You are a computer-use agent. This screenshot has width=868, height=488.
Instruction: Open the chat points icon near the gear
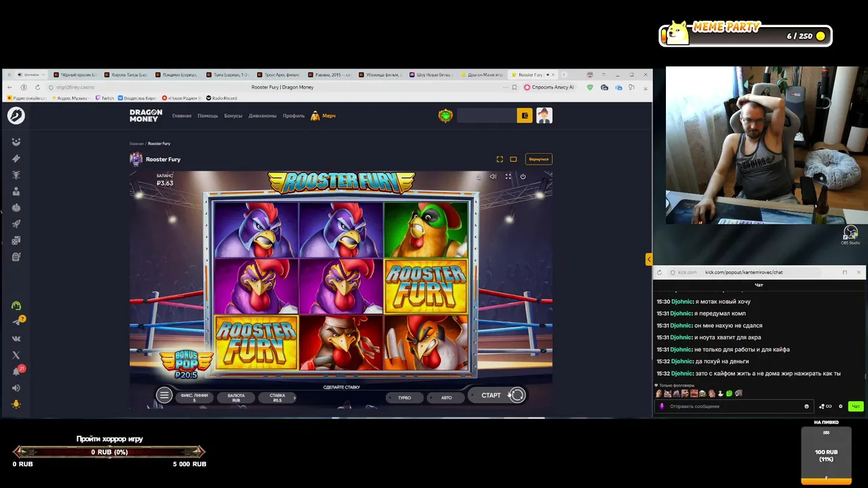pyautogui.click(x=825, y=407)
